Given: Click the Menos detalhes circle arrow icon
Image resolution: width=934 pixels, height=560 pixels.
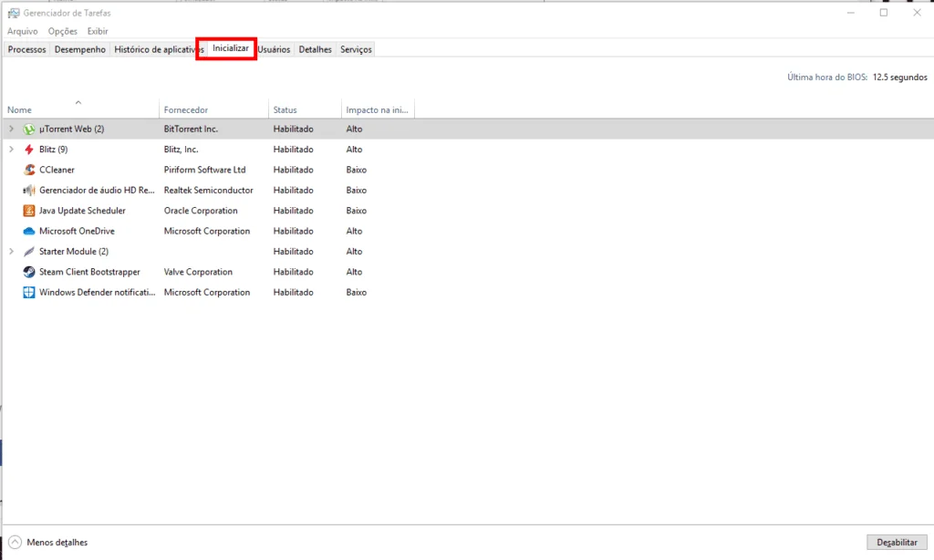Looking at the screenshot, I should 15,542.
